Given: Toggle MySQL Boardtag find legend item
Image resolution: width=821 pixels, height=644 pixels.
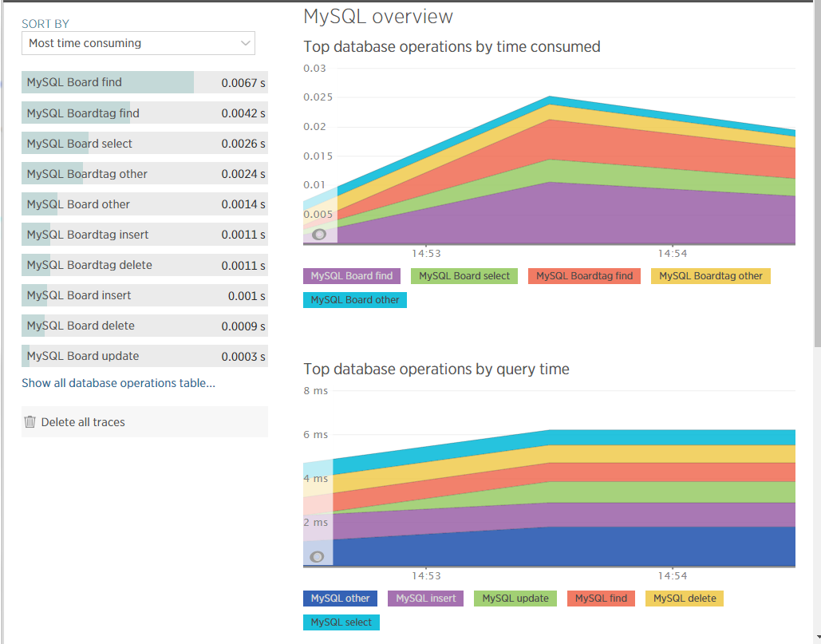Looking at the screenshot, I should coord(584,276).
